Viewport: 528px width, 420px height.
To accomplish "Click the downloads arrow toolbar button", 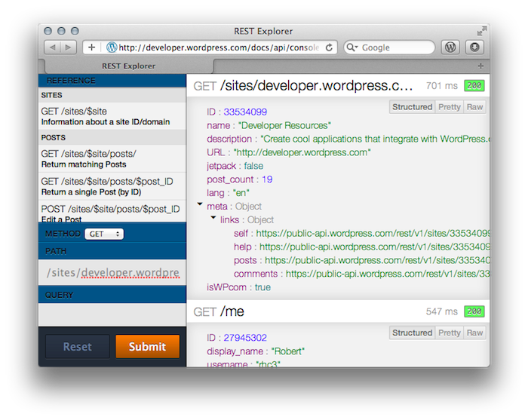I will click(474, 48).
